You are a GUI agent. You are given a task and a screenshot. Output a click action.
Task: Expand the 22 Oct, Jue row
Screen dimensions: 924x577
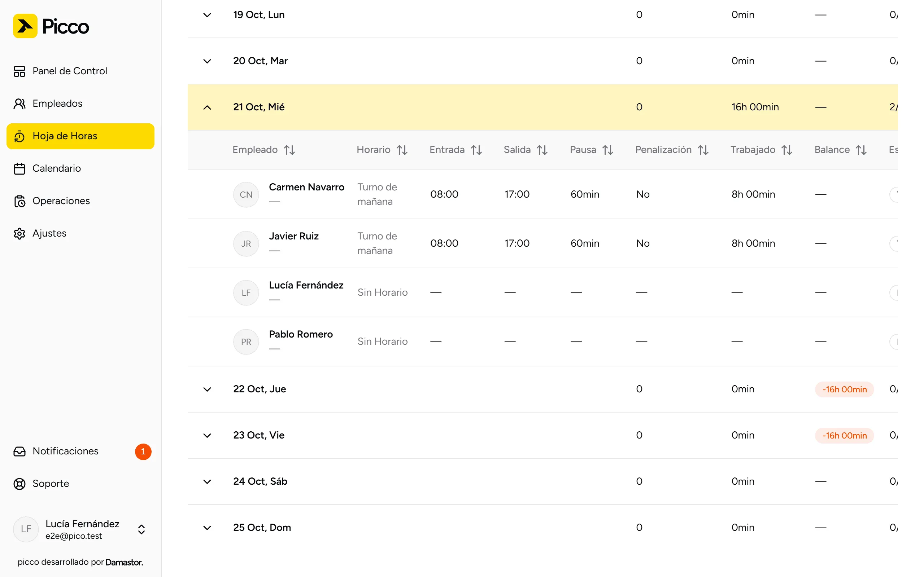click(x=207, y=389)
